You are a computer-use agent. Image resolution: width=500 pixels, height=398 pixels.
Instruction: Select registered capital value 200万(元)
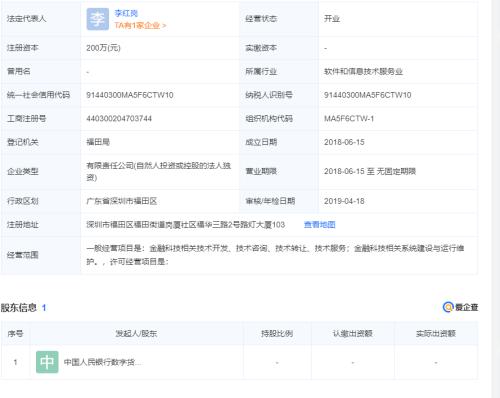click(x=103, y=48)
